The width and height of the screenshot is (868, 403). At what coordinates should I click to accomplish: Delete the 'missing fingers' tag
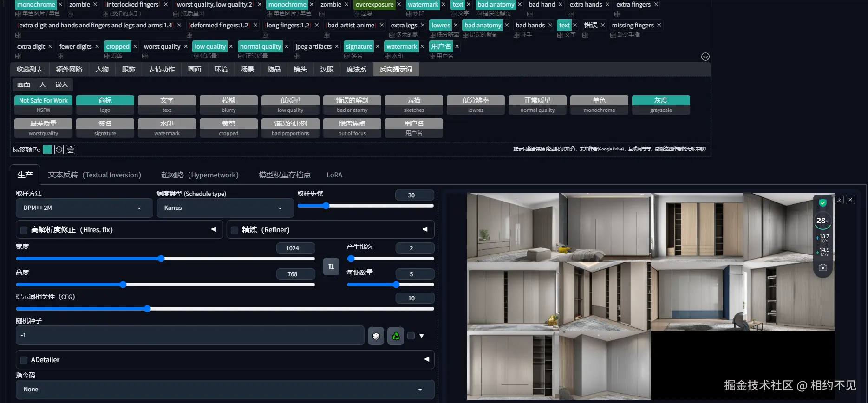click(x=659, y=26)
